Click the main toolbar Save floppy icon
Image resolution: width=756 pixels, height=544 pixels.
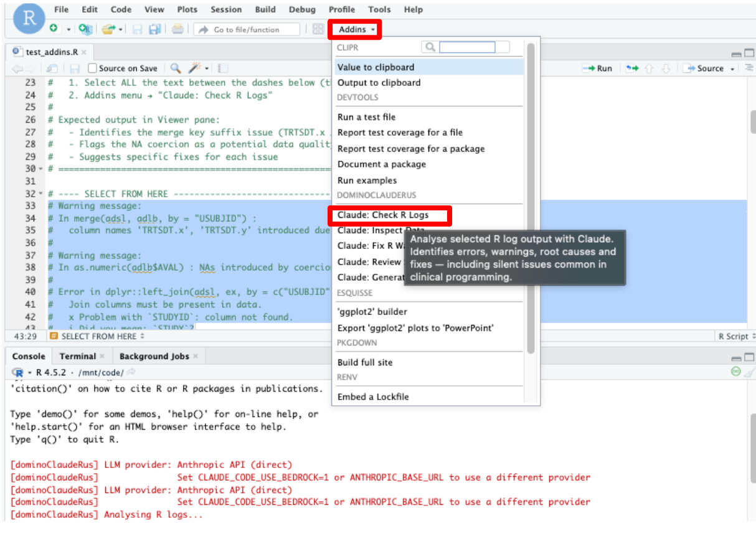point(137,29)
